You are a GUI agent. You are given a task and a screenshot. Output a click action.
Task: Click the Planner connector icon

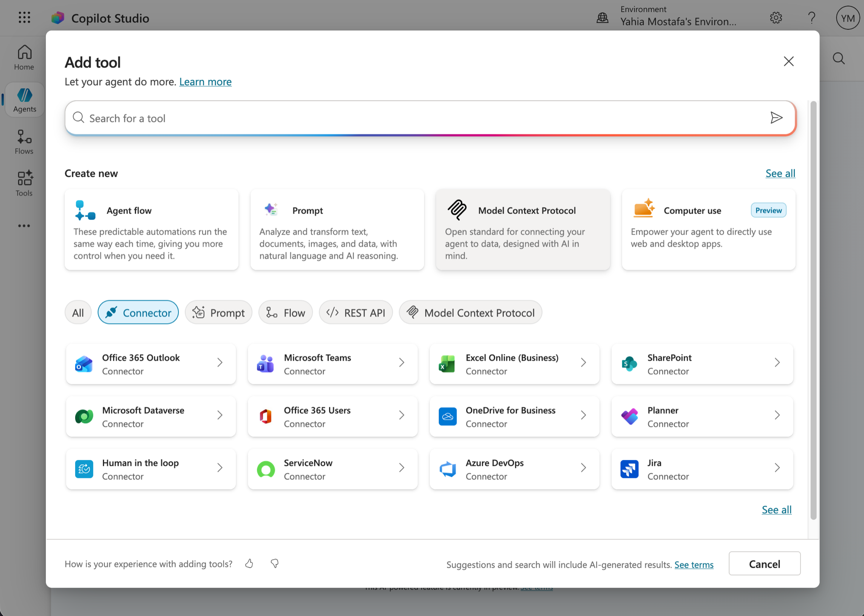[629, 416]
